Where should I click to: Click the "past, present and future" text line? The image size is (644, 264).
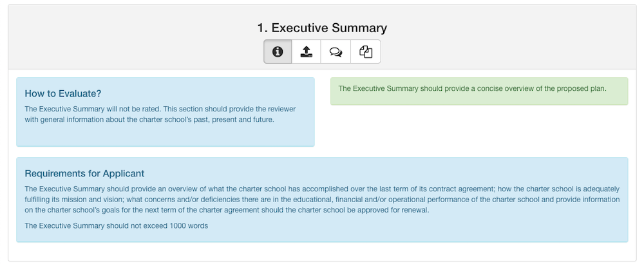149,120
